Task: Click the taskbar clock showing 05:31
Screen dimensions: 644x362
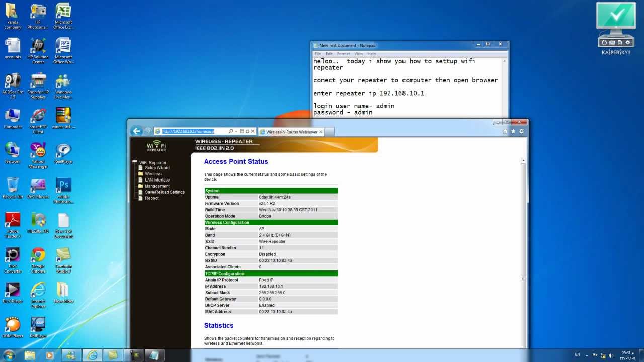Action: [x=626, y=355]
